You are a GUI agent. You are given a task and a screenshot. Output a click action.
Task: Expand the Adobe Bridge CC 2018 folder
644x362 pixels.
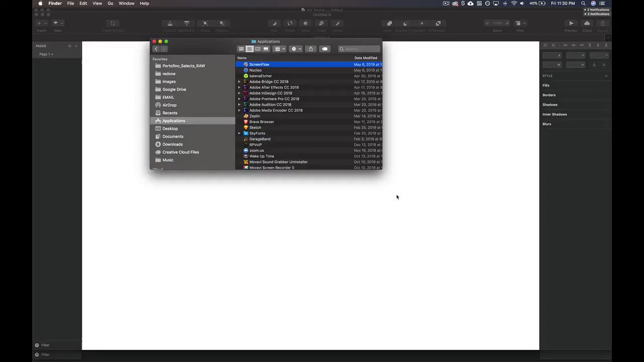(239, 82)
